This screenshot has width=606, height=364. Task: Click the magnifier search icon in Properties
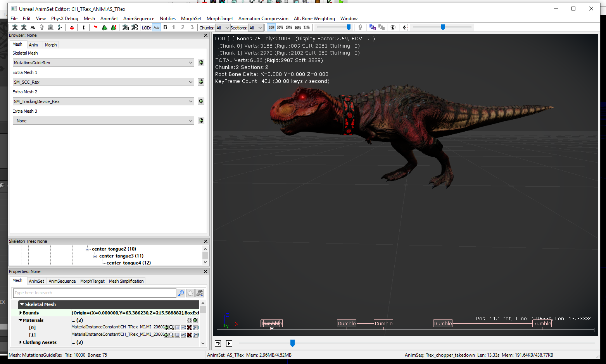tap(181, 293)
